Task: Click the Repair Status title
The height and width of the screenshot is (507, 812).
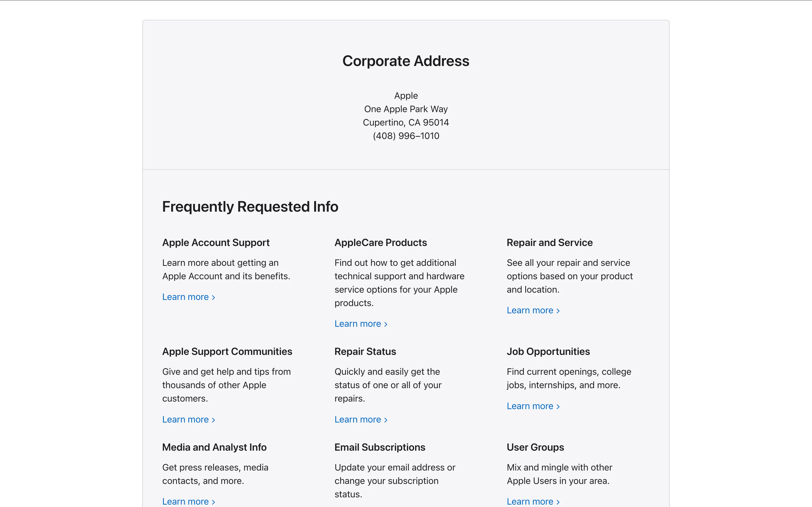Action: (x=365, y=351)
